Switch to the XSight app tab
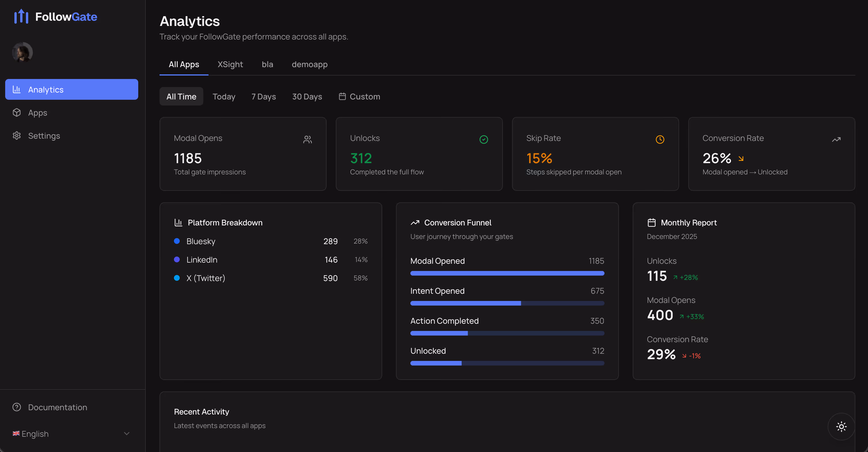The image size is (868, 452). tap(230, 64)
